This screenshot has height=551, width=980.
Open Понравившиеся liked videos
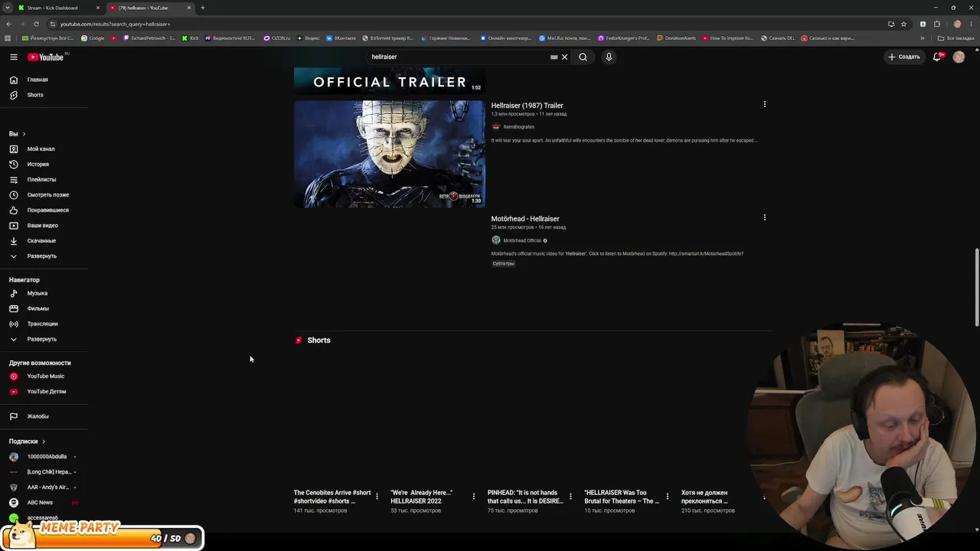(47, 210)
